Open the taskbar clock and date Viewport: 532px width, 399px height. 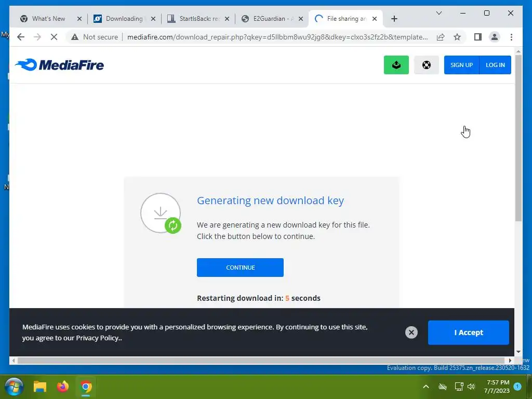(x=497, y=387)
